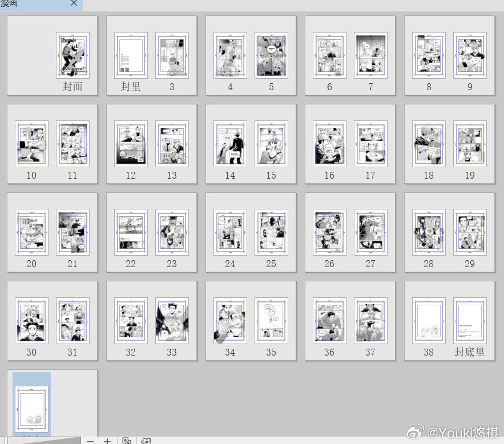Zoom out thumbnails with minus icon
Image resolution: width=504 pixels, height=444 pixels.
[90, 441]
